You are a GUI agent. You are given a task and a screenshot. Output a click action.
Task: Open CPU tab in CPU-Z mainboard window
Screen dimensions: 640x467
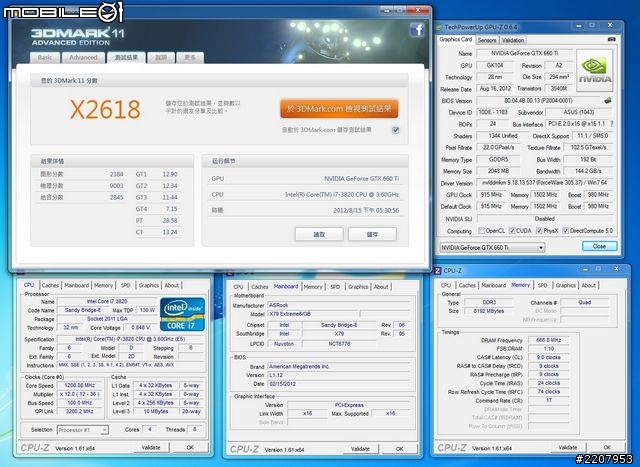(238, 287)
